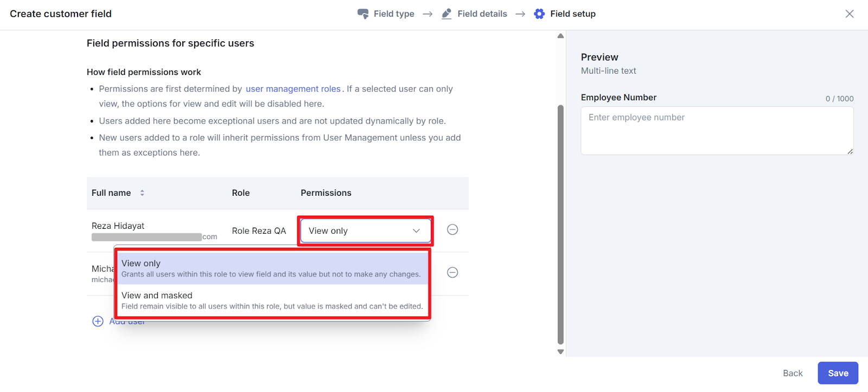Choose the View and masked option
The width and height of the screenshot is (868, 392).
point(271,300)
